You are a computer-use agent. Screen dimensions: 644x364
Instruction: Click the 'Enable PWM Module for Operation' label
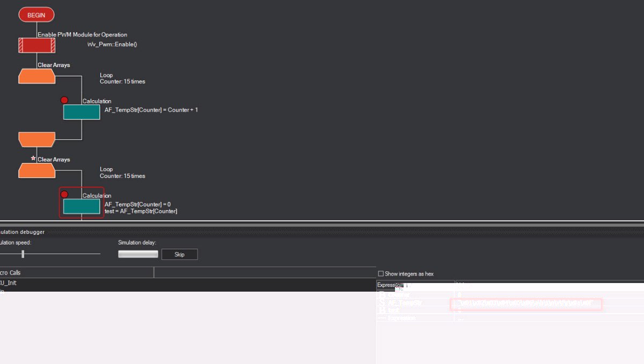[x=82, y=35]
